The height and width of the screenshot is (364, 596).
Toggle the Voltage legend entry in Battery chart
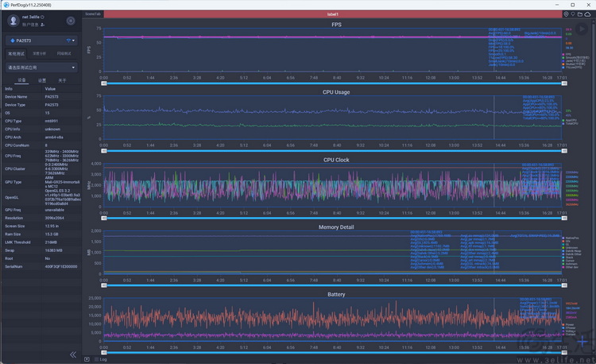point(569,331)
